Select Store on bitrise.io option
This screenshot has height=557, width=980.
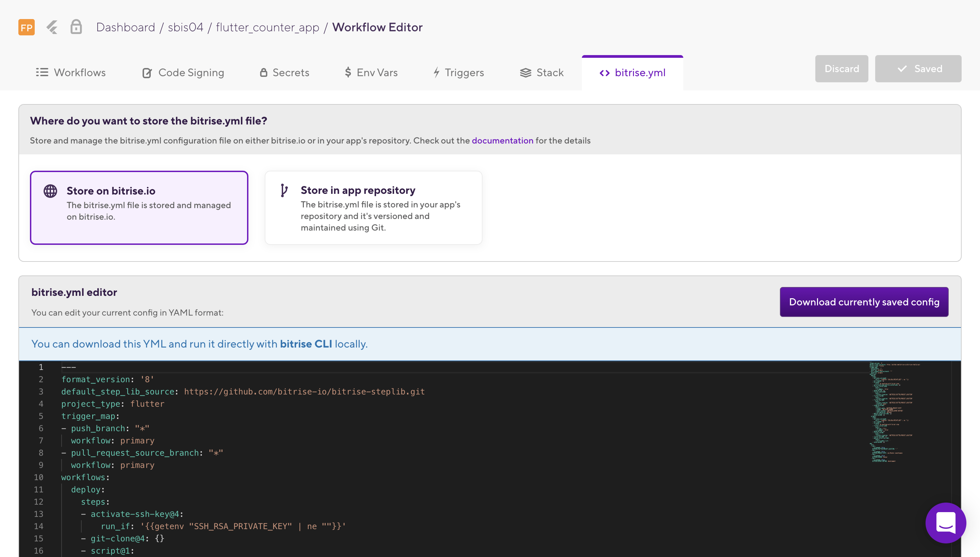[139, 207]
